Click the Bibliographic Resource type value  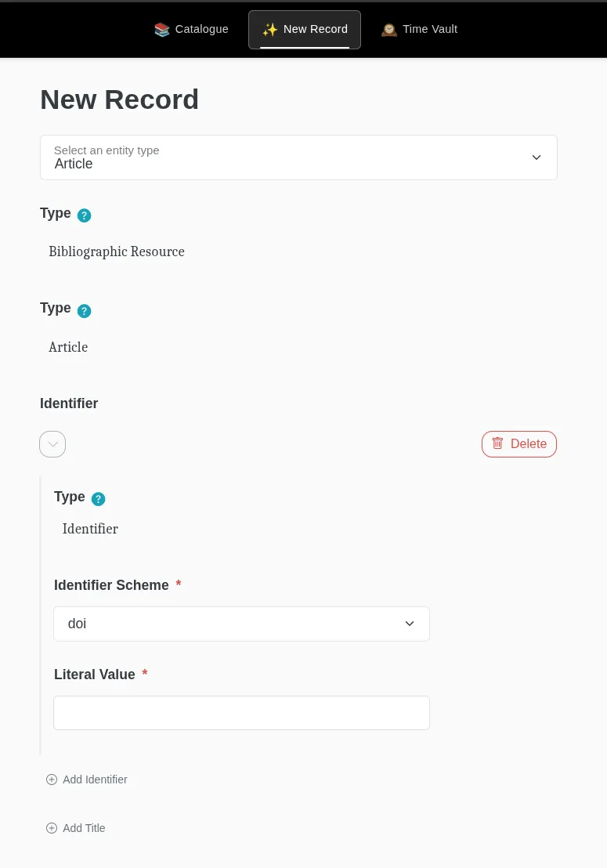point(117,251)
